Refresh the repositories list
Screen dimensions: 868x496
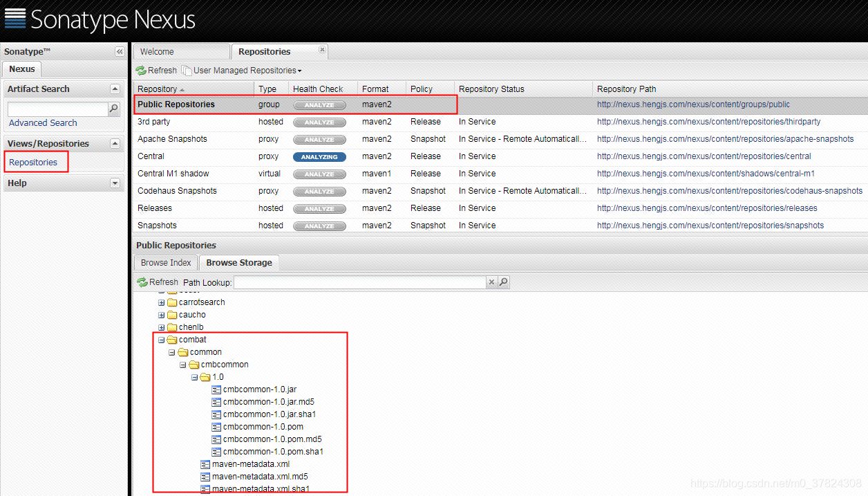157,71
